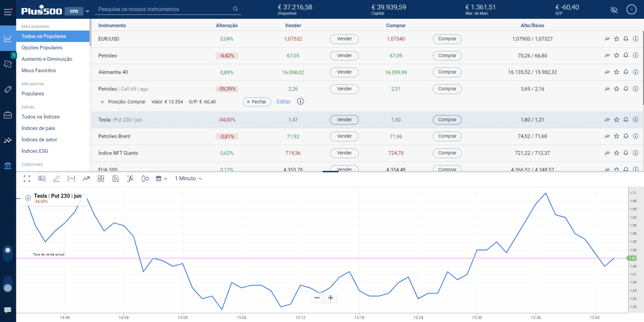
Task: Switch to Todos os Índices list
Action: pyautogui.click(x=40, y=116)
